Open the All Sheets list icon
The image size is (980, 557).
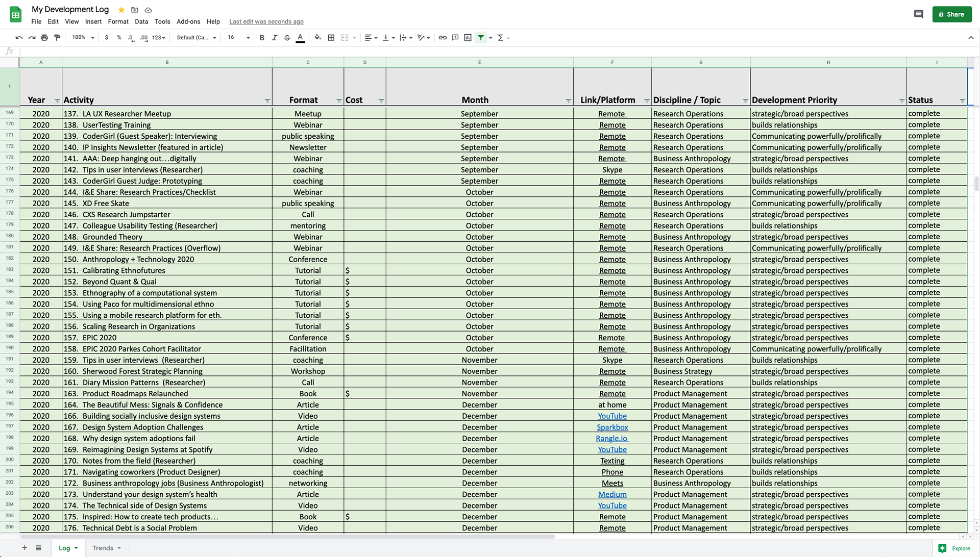[38, 548]
